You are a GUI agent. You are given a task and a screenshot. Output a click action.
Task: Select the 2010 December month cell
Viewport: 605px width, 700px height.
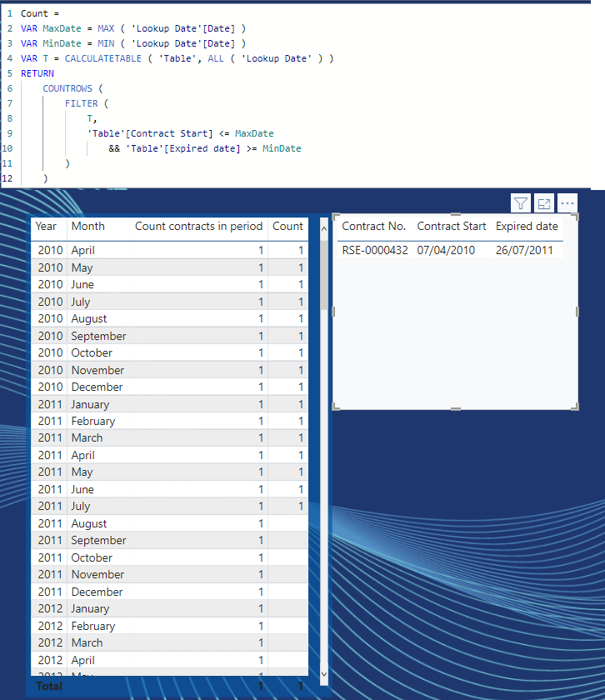click(x=97, y=387)
